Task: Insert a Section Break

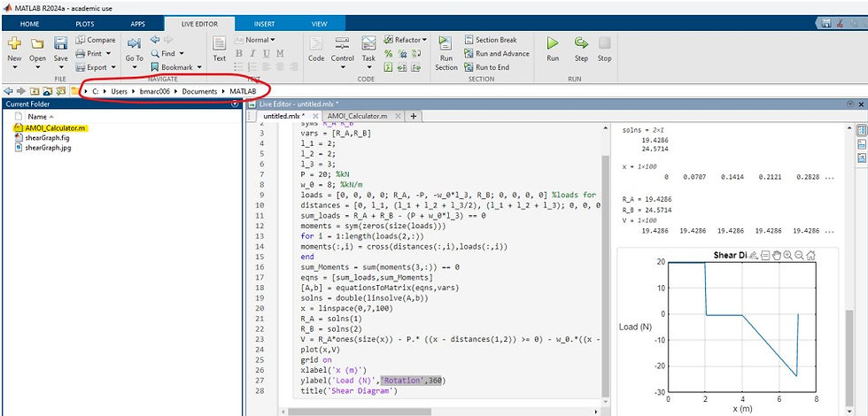Action: tap(491, 40)
